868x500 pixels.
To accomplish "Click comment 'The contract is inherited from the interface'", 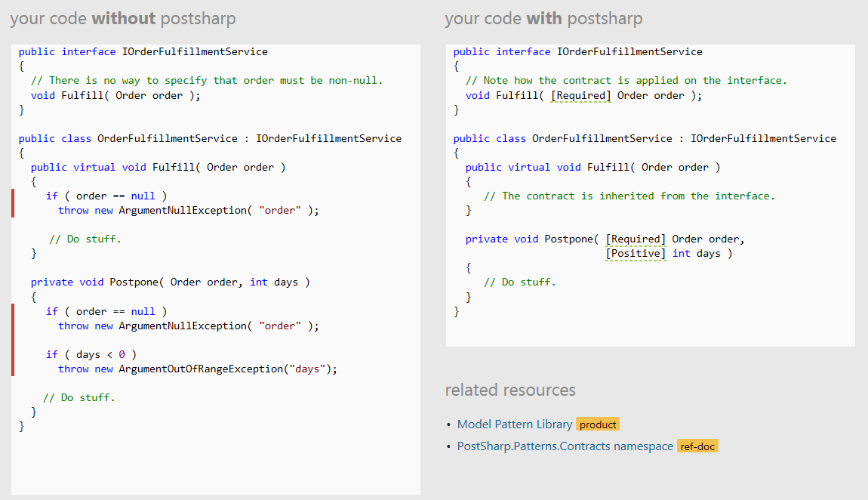I will click(x=629, y=196).
